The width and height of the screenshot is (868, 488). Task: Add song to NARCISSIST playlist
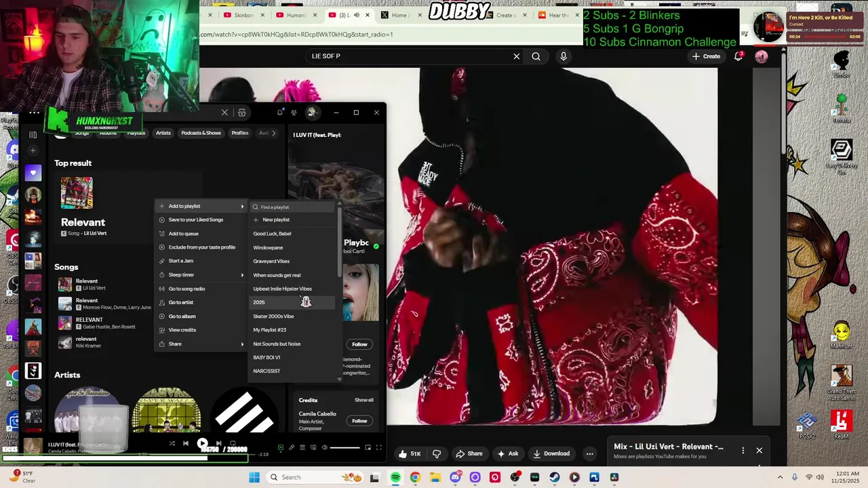[292, 371]
